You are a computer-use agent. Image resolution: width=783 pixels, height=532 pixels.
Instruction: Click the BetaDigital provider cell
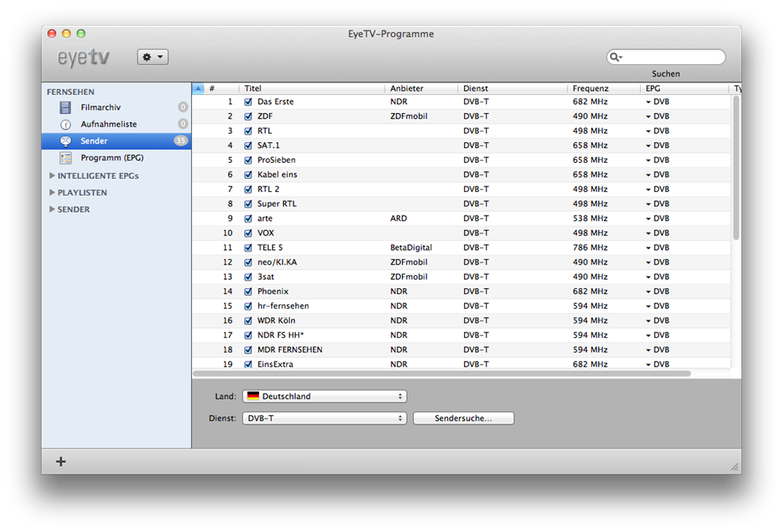[x=411, y=248]
